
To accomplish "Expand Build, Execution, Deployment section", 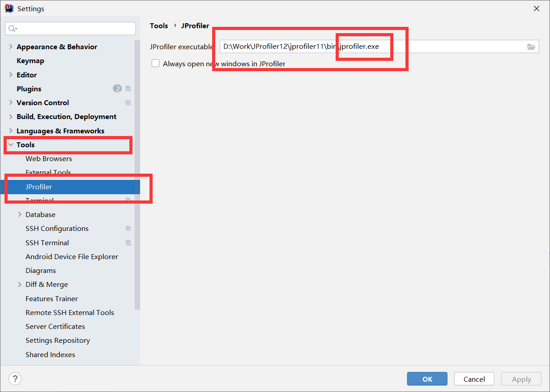I will click(11, 116).
